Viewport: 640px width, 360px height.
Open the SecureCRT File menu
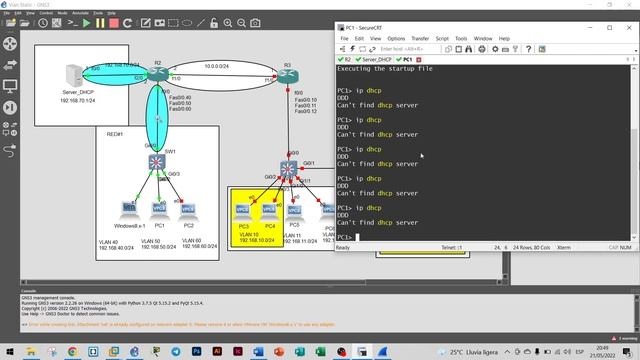[344, 38]
